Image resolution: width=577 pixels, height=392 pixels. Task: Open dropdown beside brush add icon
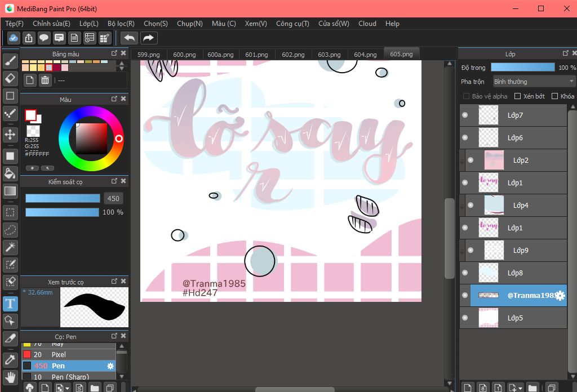point(68,388)
